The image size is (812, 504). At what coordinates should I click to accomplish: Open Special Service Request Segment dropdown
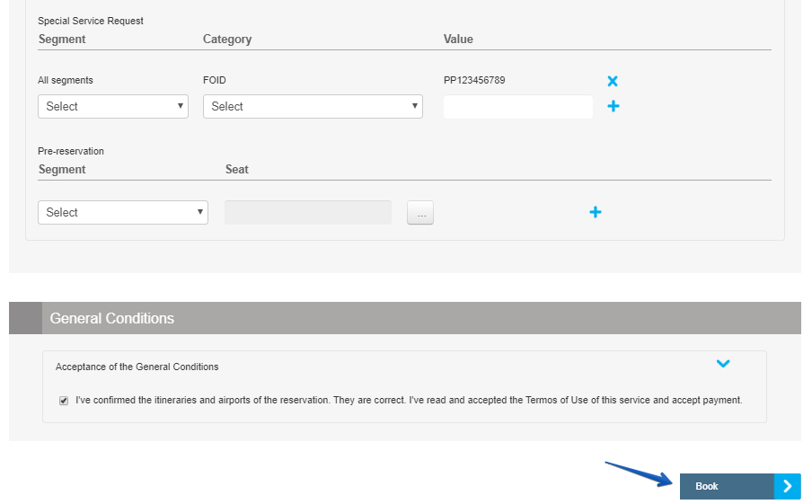coord(113,106)
